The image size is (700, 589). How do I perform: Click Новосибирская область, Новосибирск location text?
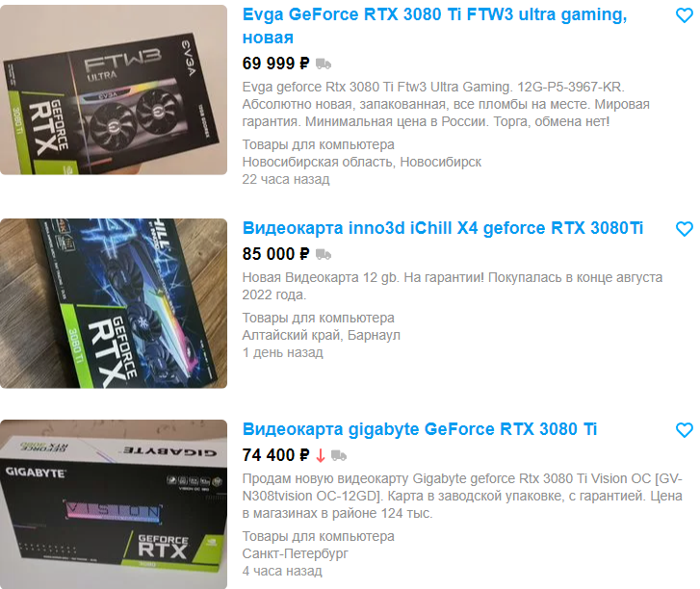[x=362, y=162]
